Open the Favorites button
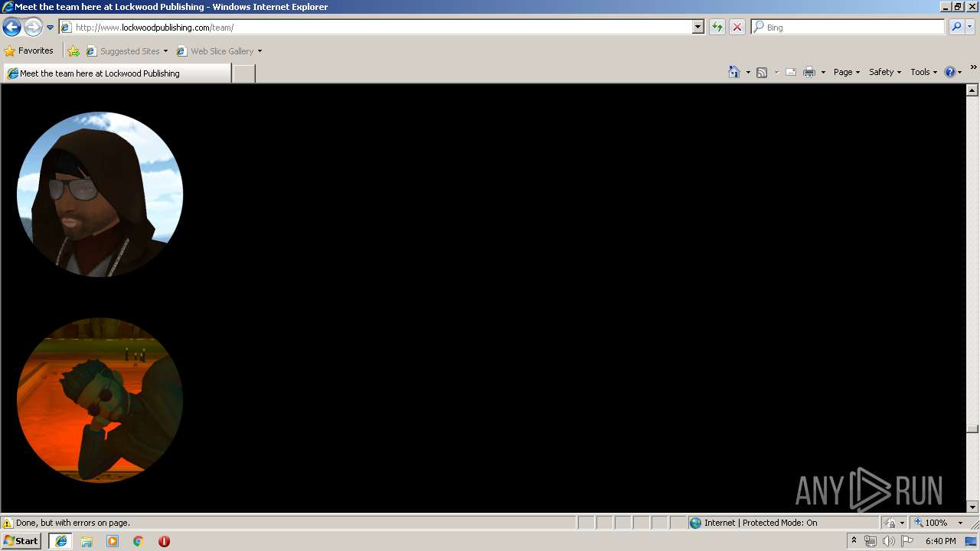 click(x=29, y=51)
